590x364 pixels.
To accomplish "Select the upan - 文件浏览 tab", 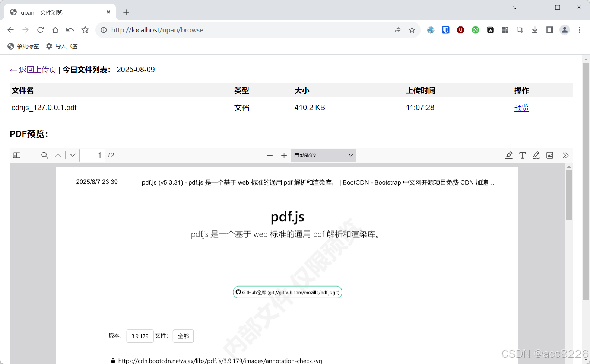I will [60, 12].
